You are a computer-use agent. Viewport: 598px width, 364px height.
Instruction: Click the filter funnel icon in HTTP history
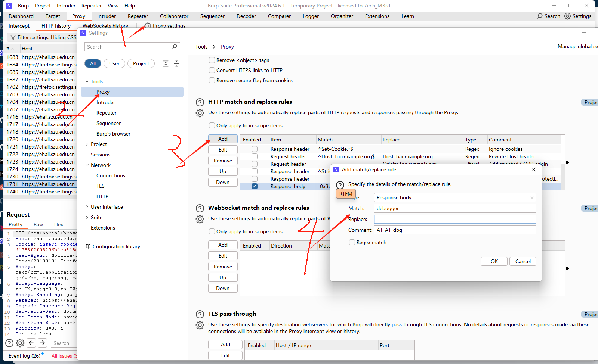13,37
